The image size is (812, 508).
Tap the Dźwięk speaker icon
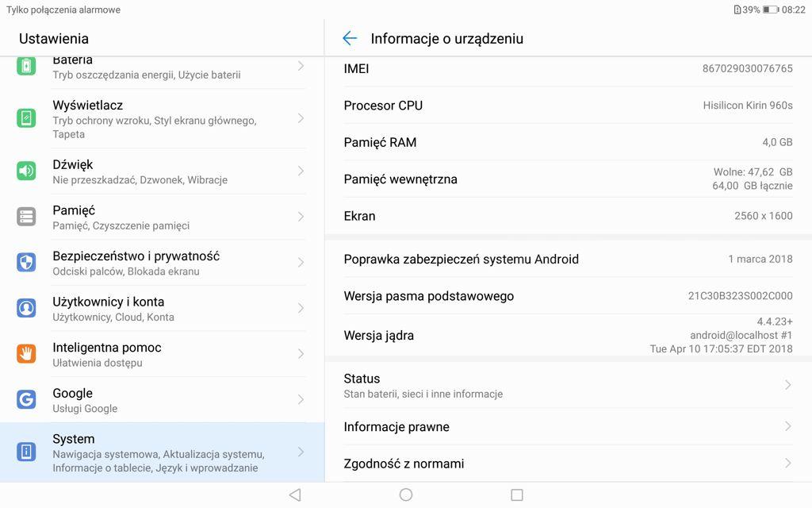(x=26, y=171)
